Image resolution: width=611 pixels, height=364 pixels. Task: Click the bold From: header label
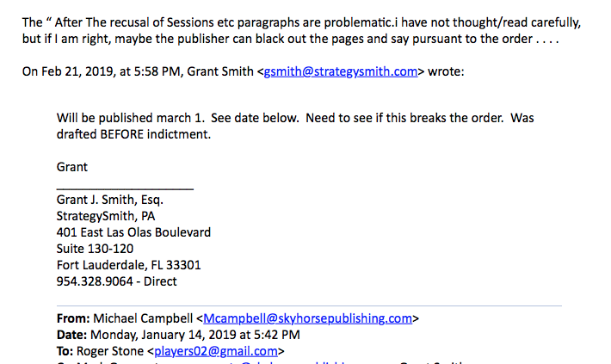73,318
